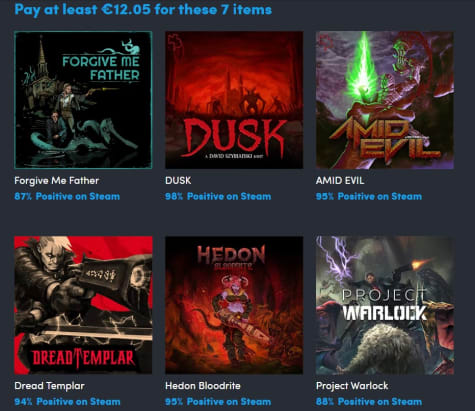Click the 98% Positive on Steam link

tap(218, 196)
